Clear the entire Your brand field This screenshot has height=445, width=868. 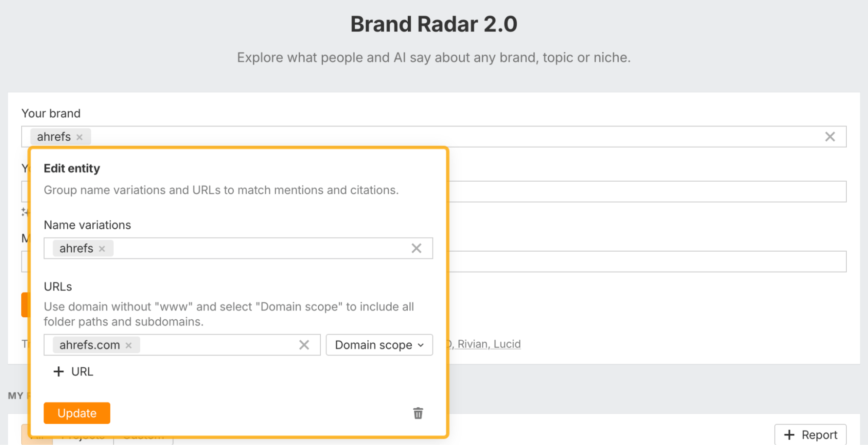830,137
